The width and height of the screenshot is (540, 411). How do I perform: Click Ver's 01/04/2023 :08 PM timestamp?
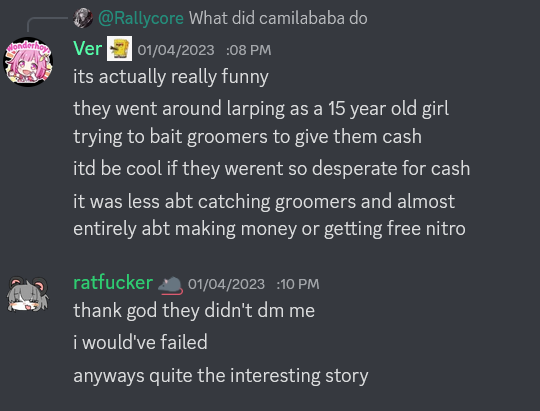pyautogui.click(x=204, y=50)
